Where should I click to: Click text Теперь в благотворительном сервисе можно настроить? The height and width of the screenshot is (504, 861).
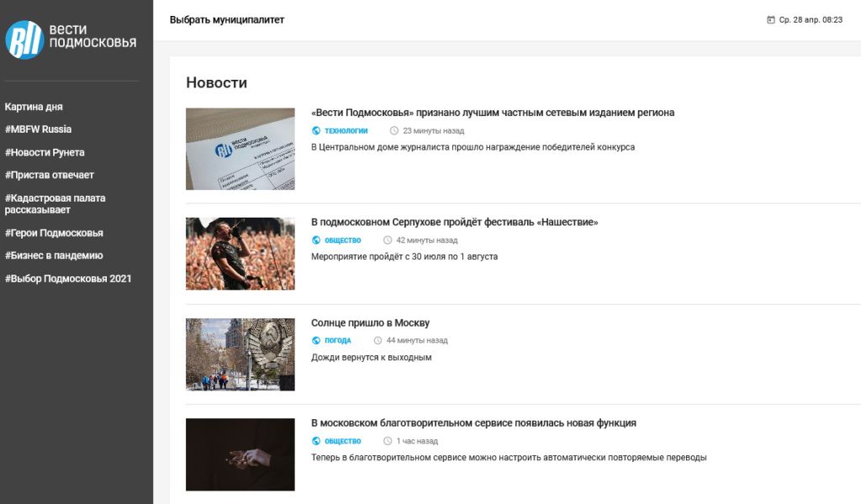pyautogui.click(x=509, y=458)
